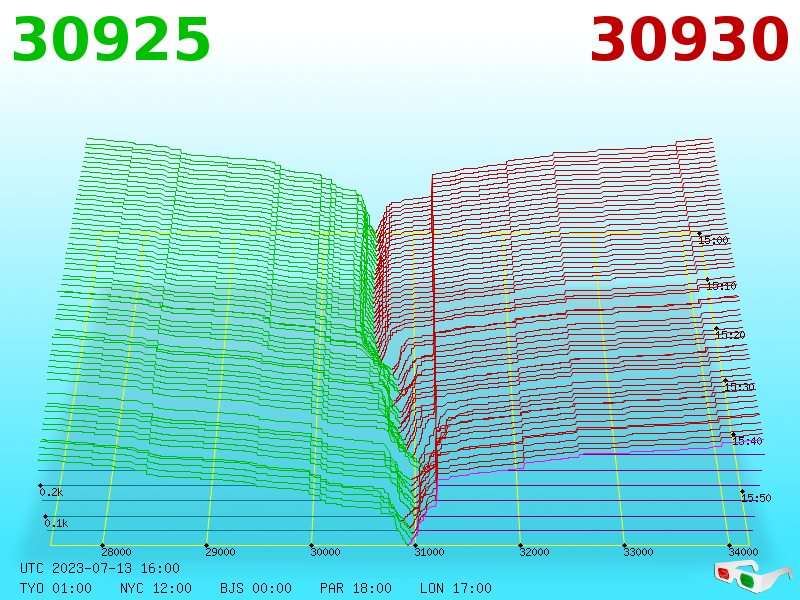The height and width of the screenshot is (600, 800).
Task: Click the 0.2k volume axis label
Action: pos(51,492)
